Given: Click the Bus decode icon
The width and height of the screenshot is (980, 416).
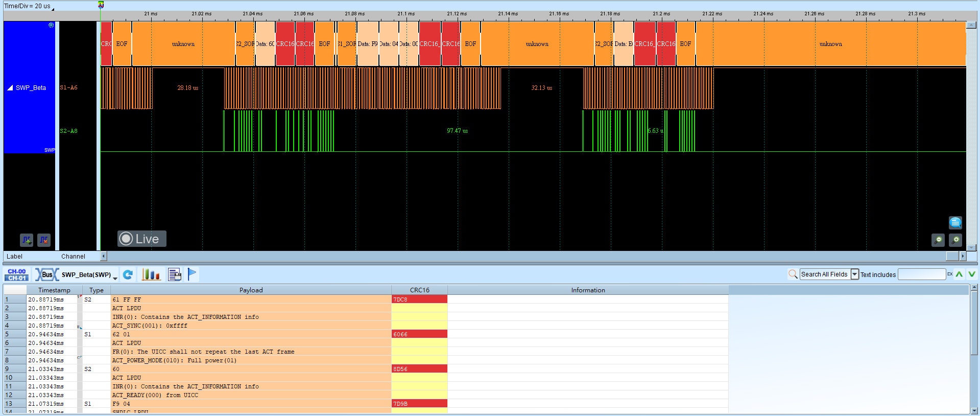Looking at the screenshot, I should tap(46, 274).
